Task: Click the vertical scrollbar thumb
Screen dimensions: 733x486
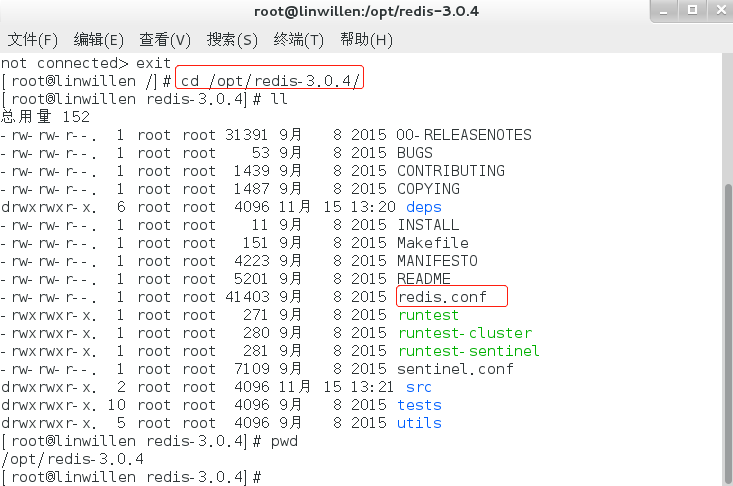Action: pos(728,334)
